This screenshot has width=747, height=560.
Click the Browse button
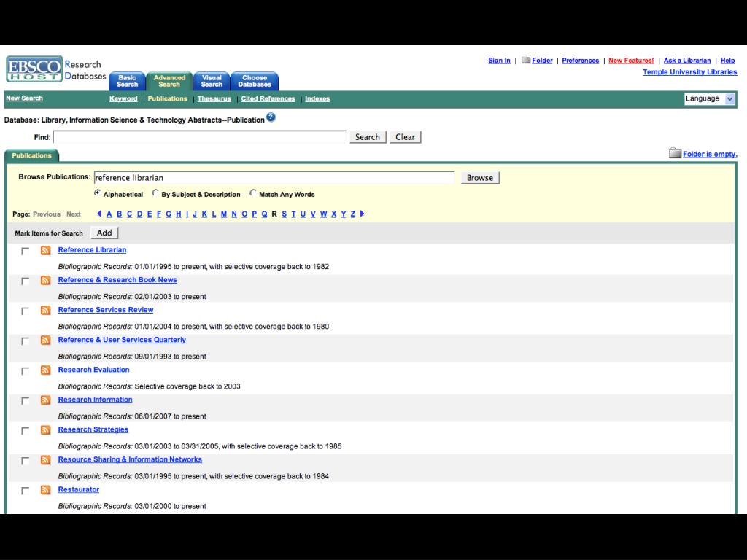tap(480, 178)
